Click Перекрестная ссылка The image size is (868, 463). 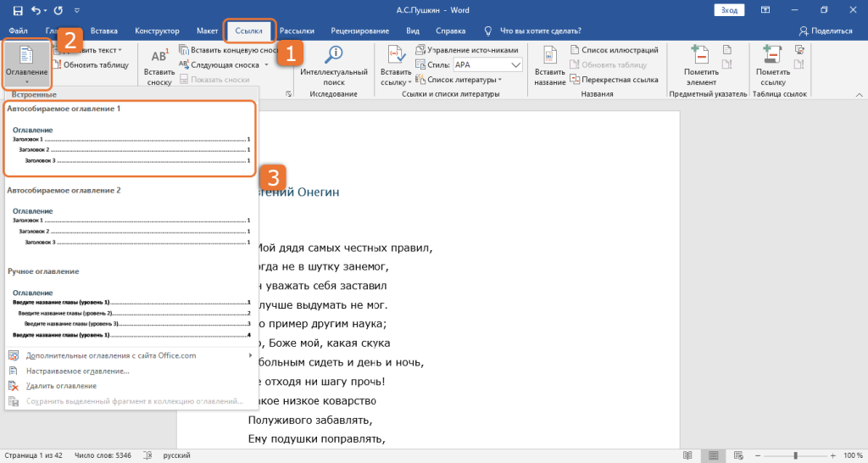coord(615,80)
